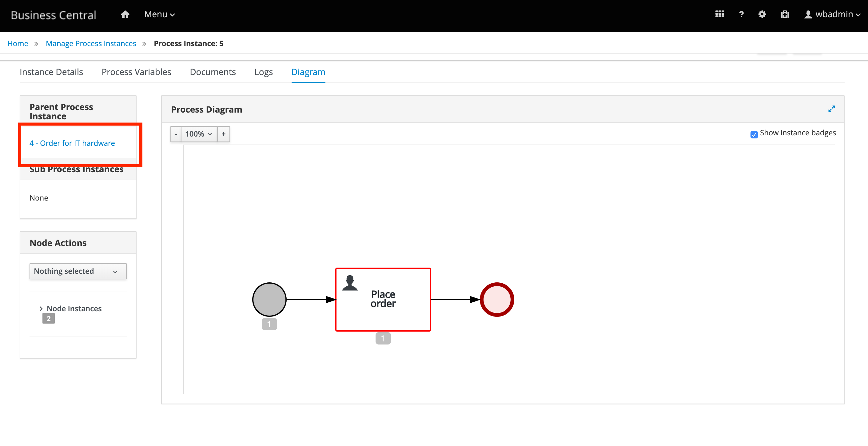Switch to Instance Details tab
Image resolution: width=868 pixels, height=446 pixels.
(51, 72)
